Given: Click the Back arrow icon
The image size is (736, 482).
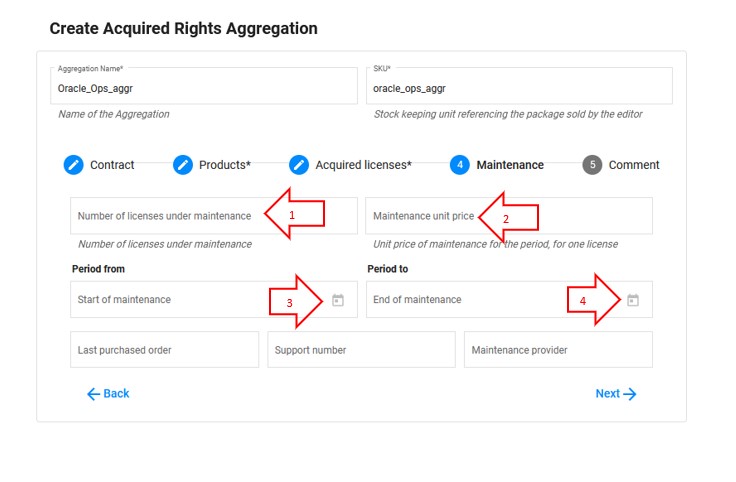Looking at the screenshot, I should [93, 394].
